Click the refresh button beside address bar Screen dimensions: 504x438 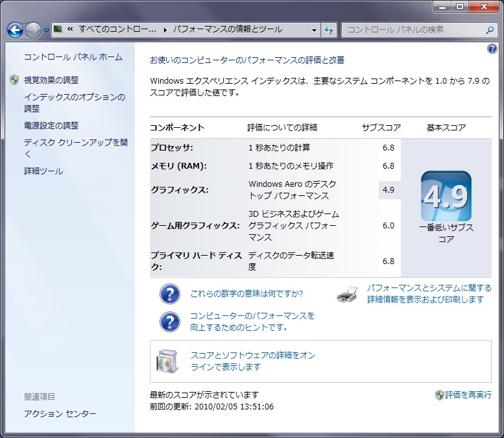330,30
